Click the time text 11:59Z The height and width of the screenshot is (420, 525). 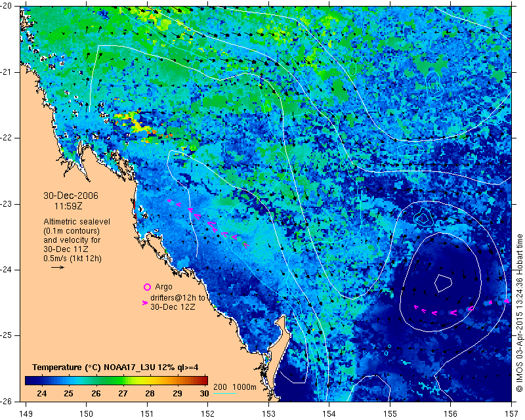(x=68, y=206)
